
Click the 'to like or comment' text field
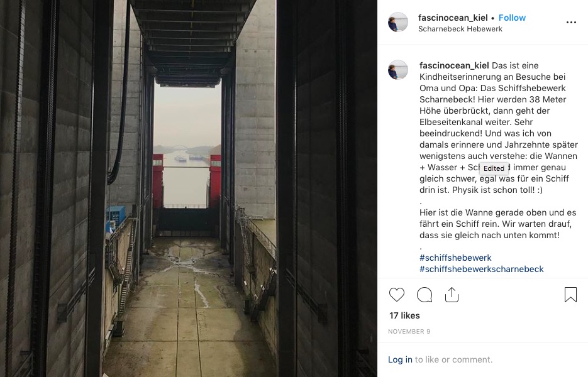(453, 359)
